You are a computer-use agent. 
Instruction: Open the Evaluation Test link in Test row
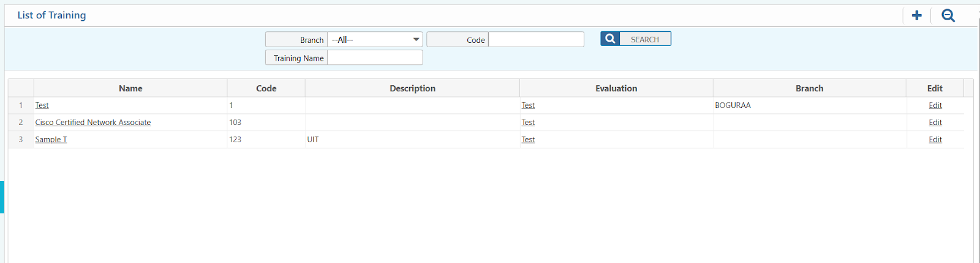(528, 105)
